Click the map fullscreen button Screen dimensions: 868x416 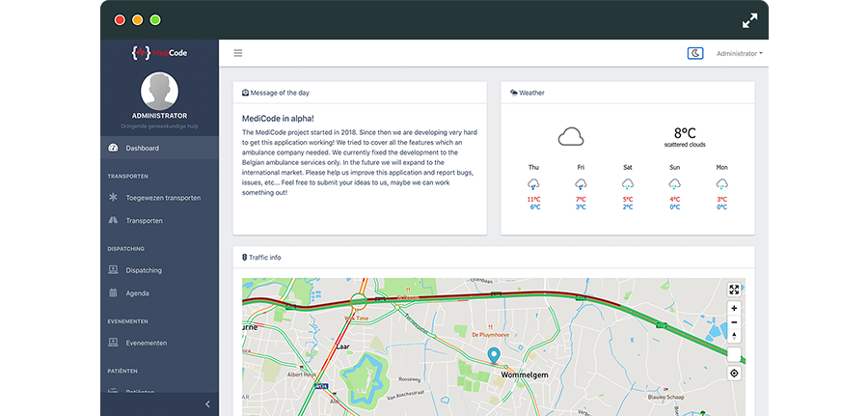tap(734, 290)
